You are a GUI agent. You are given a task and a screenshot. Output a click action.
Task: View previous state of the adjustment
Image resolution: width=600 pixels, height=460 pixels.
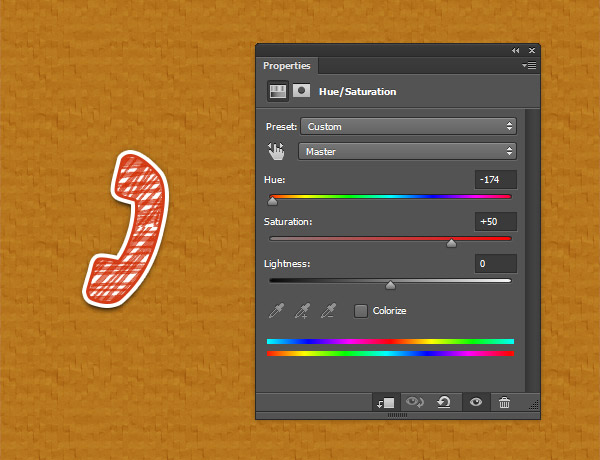click(414, 402)
